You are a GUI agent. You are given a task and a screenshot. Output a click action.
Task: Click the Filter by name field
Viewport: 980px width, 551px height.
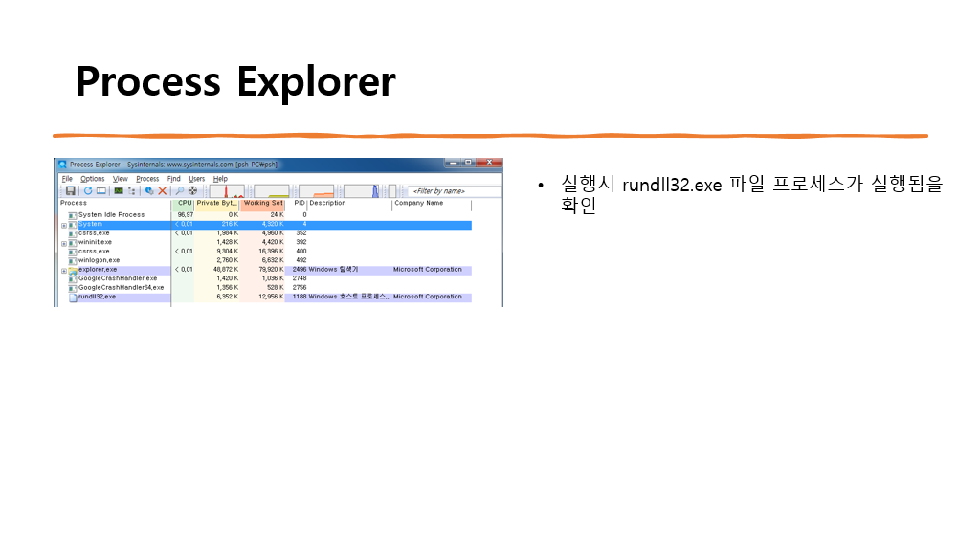pos(455,191)
